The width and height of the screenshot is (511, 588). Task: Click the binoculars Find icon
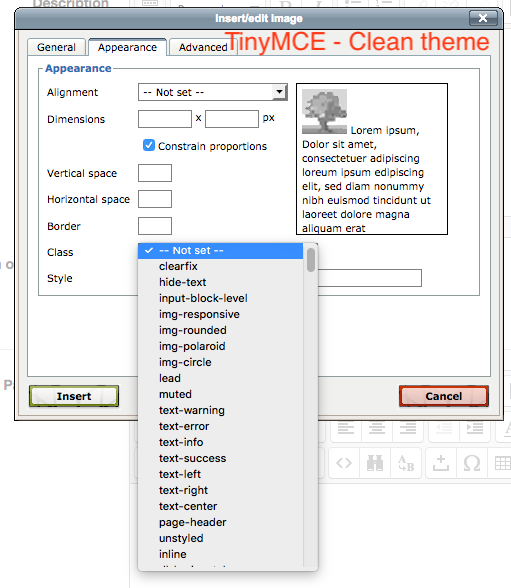[x=375, y=463]
